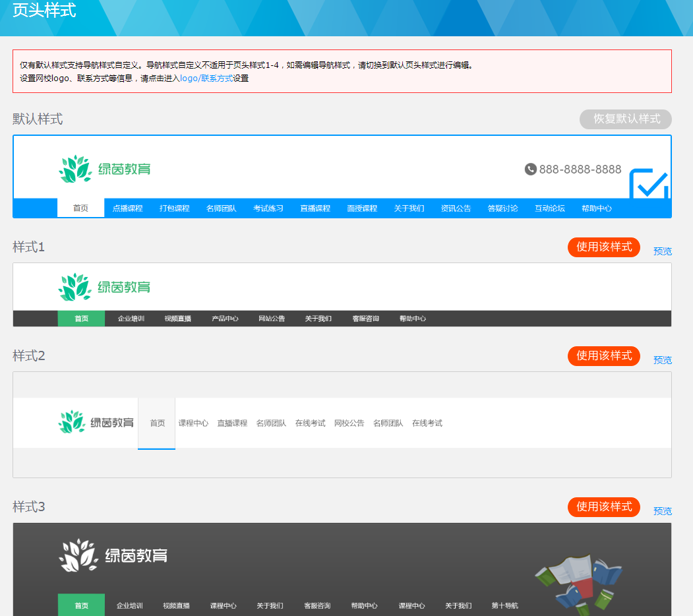Apply 样式2 with 使用该样式 button
The height and width of the screenshot is (616, 693).
(x=603, y=356)
